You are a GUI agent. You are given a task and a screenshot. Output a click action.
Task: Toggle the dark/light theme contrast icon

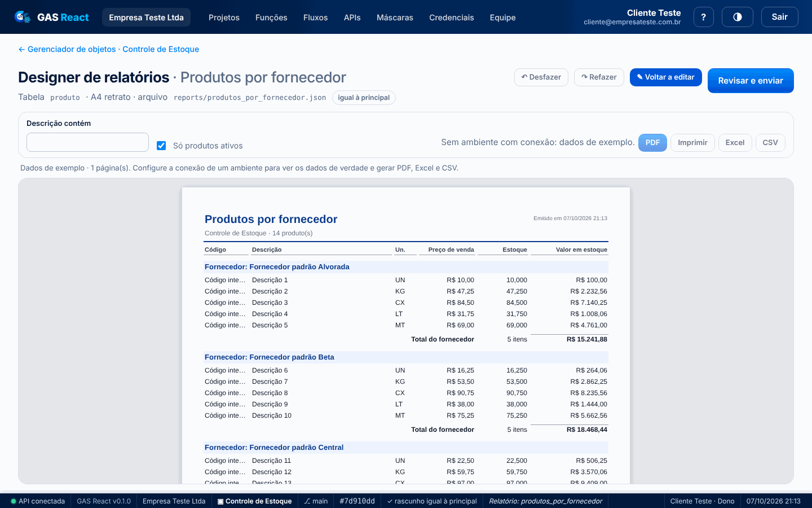(x=738, y=17)
